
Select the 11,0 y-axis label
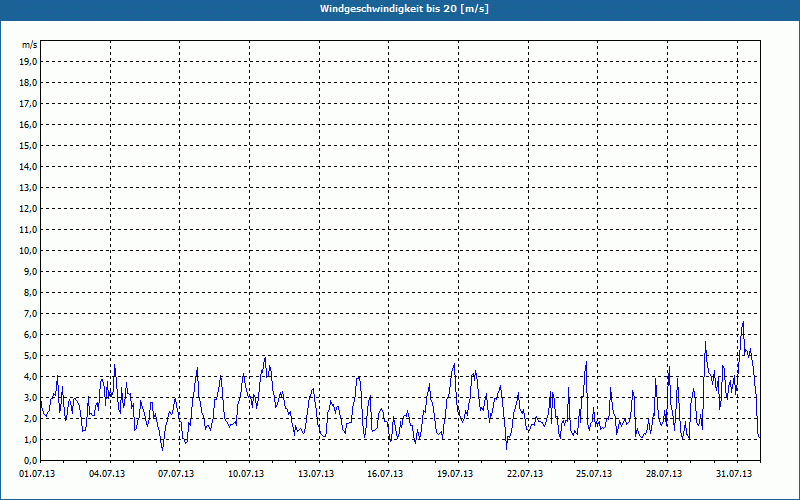pos(28,230)
